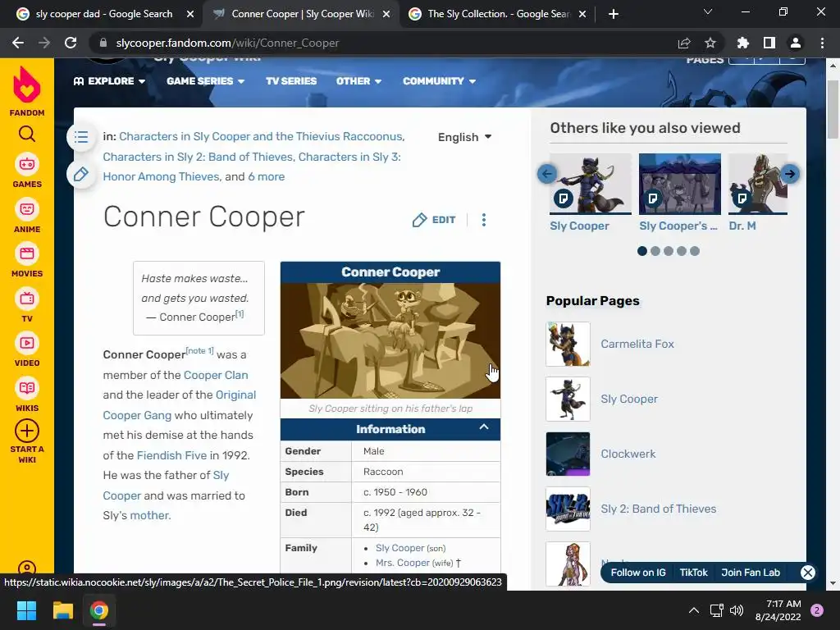Viewport: 840px width, 630px height.
Task: Open the Anime sidebar icon
Action: (x=27, y=209)
